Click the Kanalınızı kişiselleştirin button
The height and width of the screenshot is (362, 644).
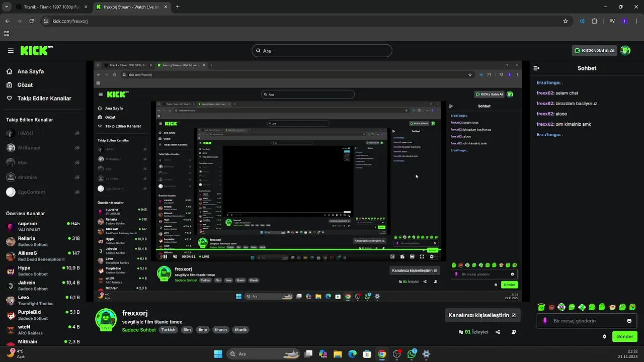pyautogui.click(x=482, y=315)
